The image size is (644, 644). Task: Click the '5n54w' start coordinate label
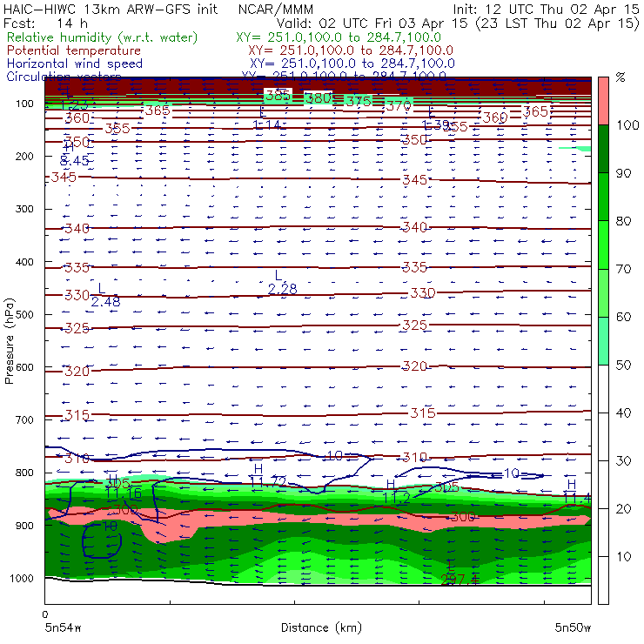tap(64, 628)
